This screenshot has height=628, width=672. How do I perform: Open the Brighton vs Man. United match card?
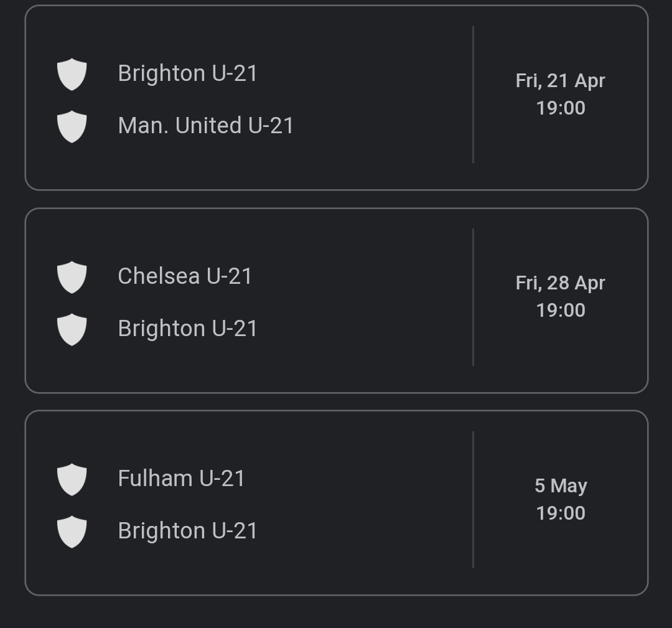click(337, 97)
